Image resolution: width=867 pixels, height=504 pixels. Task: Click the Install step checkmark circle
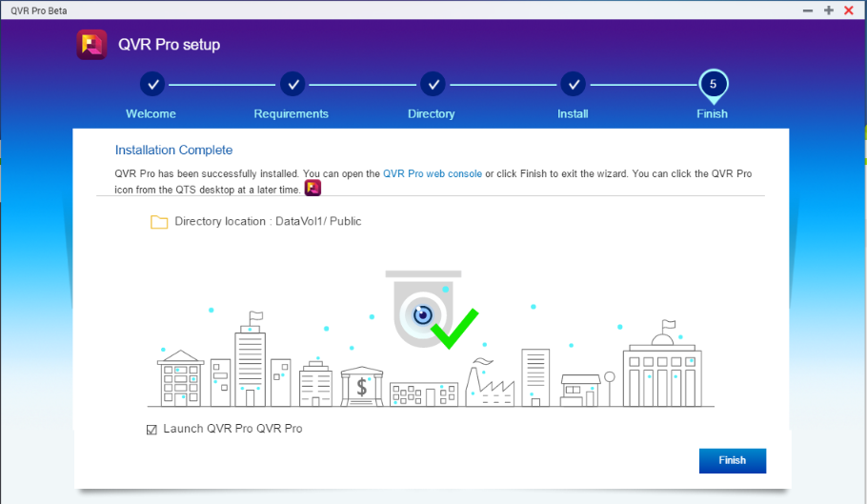(573, 84)
